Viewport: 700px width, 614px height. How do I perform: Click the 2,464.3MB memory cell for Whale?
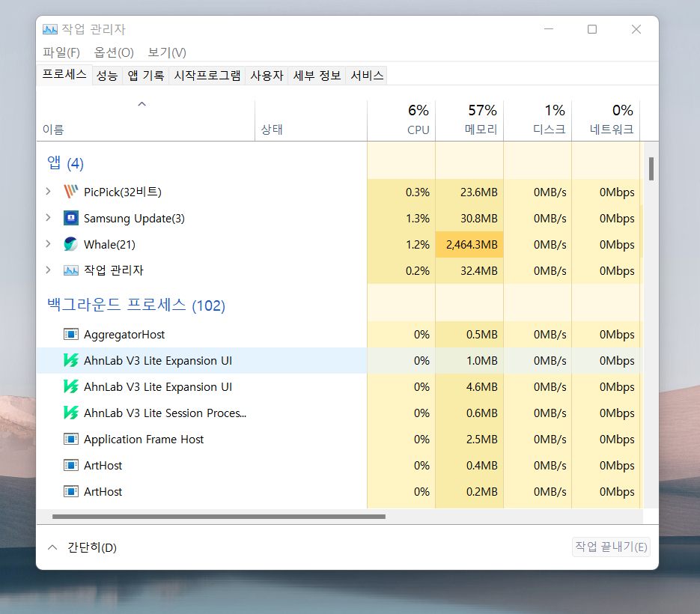469,245
